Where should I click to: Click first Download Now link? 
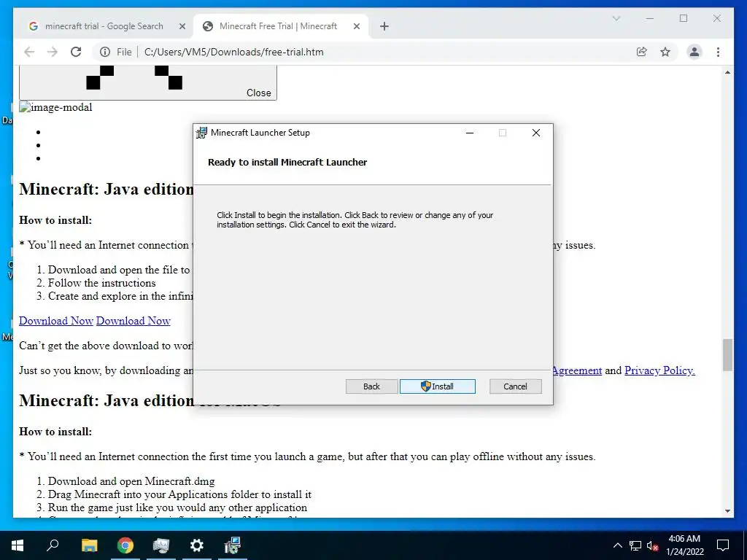click(55, 321)
